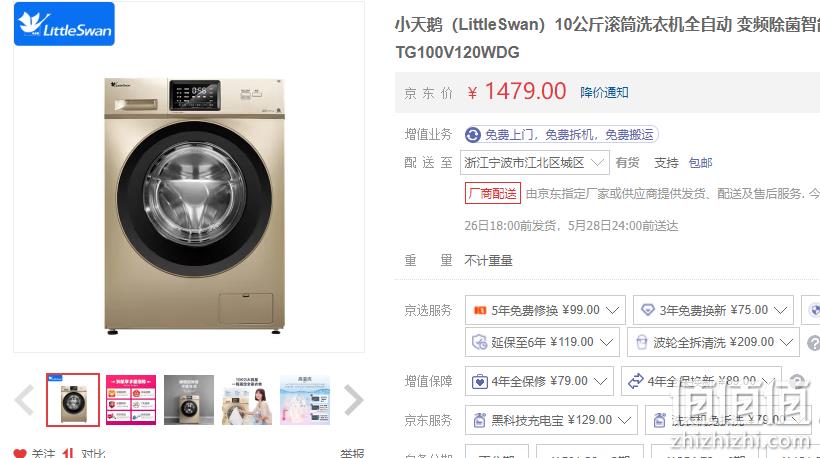
Task: Open the delivery region dropdown 浙江宁波市江北区城区
Action: click(534, 163)
